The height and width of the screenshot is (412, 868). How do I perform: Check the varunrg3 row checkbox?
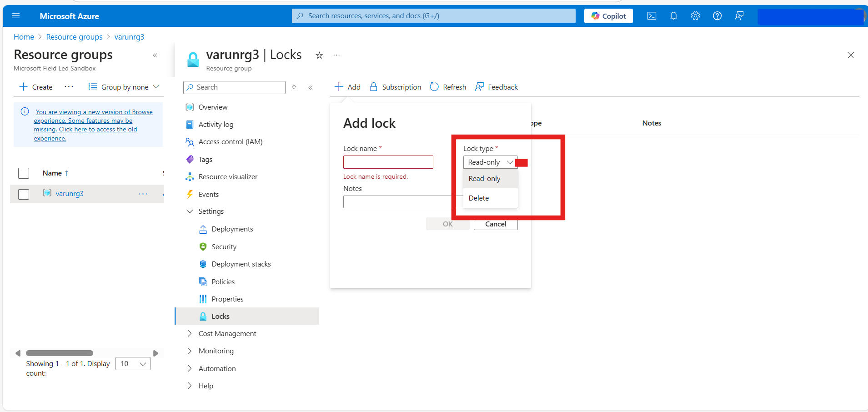23,194
